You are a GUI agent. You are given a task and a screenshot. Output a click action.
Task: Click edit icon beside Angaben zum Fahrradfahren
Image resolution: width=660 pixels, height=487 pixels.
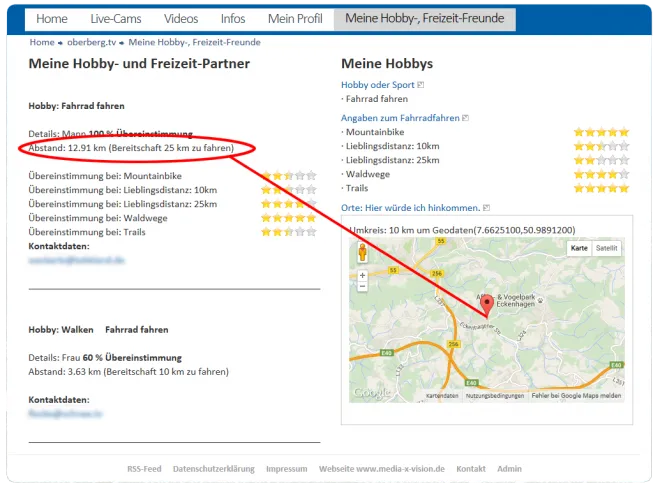[466, 118]
